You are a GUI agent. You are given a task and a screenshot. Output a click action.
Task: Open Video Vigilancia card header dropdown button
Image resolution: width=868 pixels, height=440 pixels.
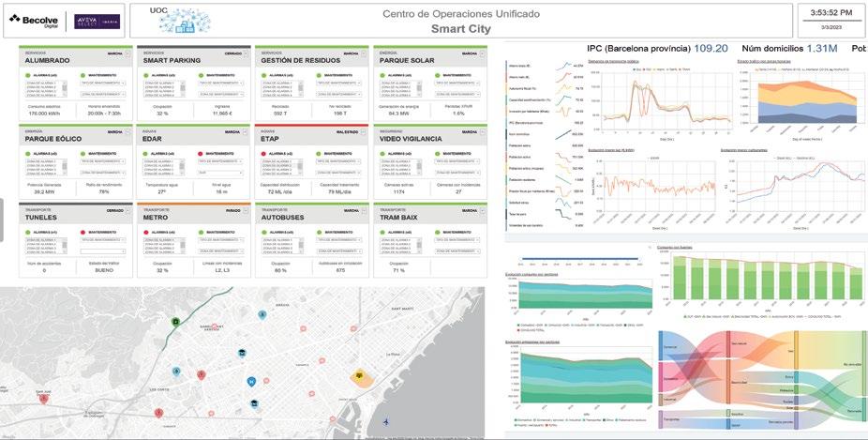point(483,132)
